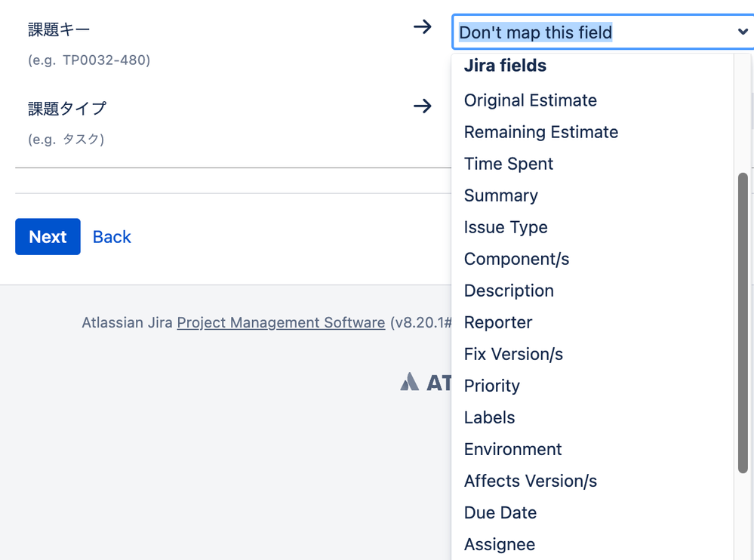Click the Next button
The height and width of the screenshot is (560, 754).
[x=48, y=236]
